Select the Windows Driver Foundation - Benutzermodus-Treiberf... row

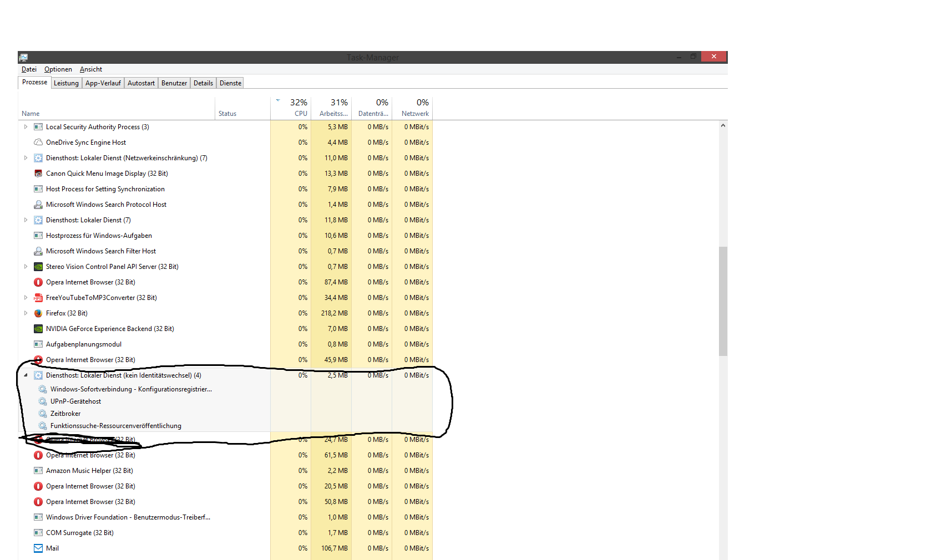point(225,517)
